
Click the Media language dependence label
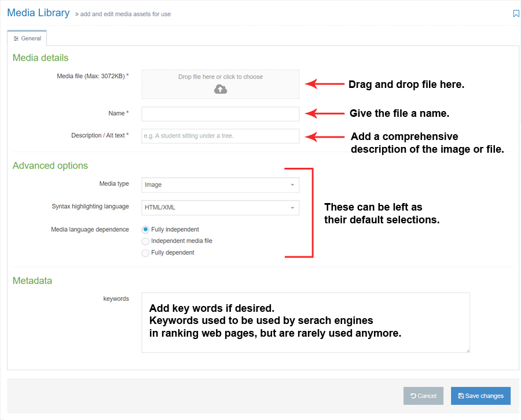(x=90, y=230)
